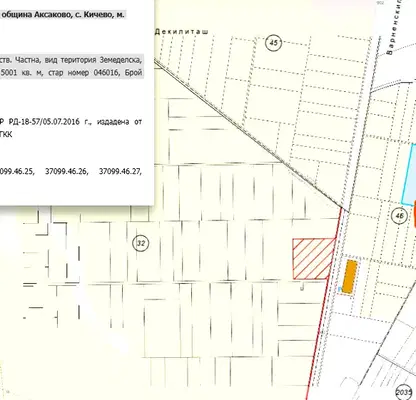
Task: Click the Декипиташ locality label
Action: (182, 32)
